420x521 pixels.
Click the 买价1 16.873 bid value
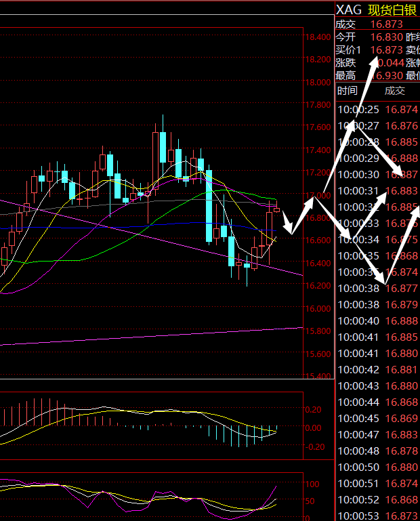tap(386, 50)
